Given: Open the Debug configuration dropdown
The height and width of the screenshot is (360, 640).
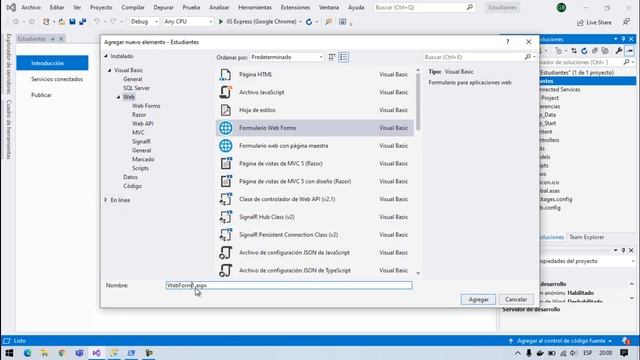Looking at the screenshot, I should click(144, 22).
